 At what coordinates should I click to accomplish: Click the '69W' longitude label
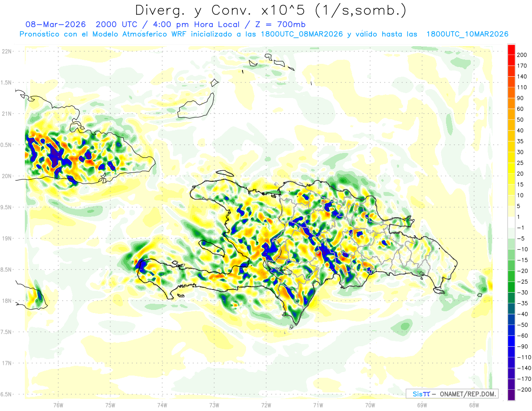[422, 405]
